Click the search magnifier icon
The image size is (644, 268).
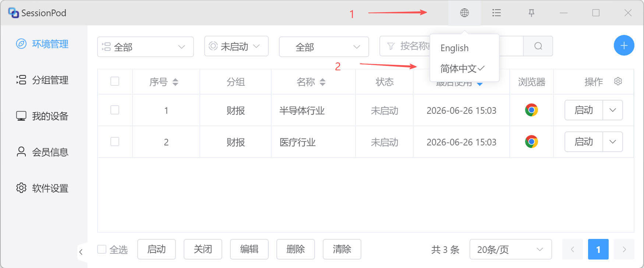pos(538,46)
